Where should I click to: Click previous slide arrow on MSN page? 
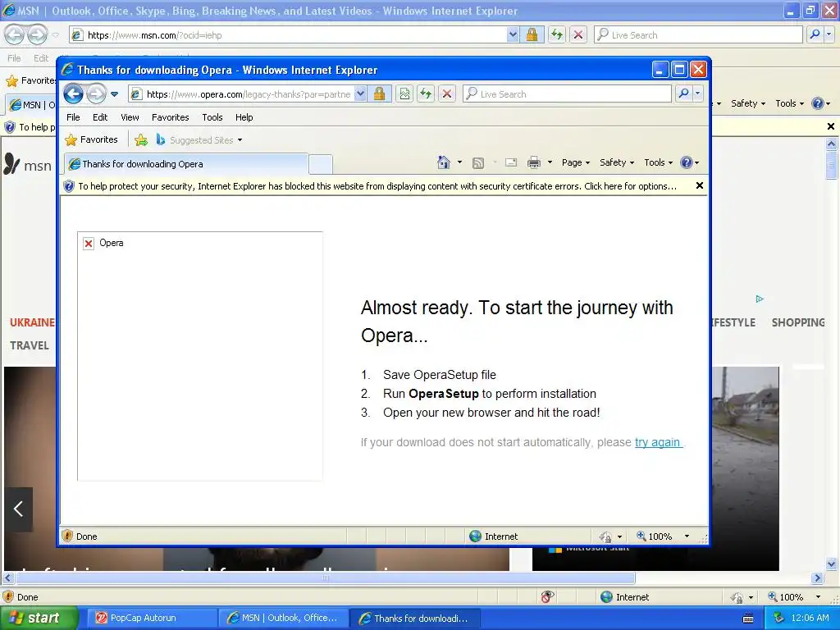[19, 509]
